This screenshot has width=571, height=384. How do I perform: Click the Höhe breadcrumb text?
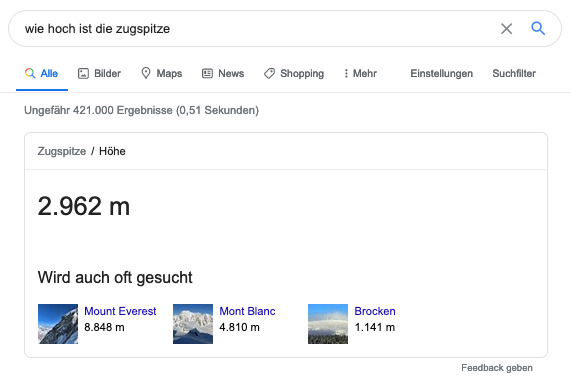pos(112,151)
